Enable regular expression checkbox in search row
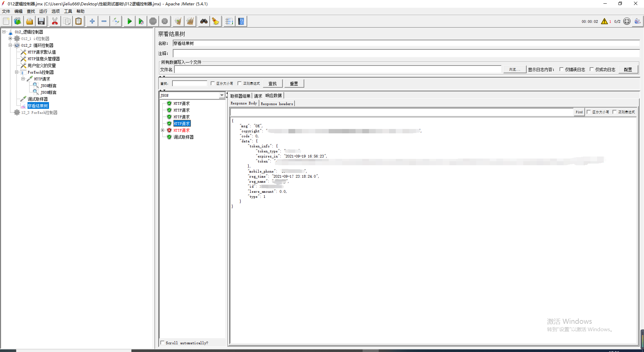Viewport: 644px width, 352px height. click(x=239, y=83)
